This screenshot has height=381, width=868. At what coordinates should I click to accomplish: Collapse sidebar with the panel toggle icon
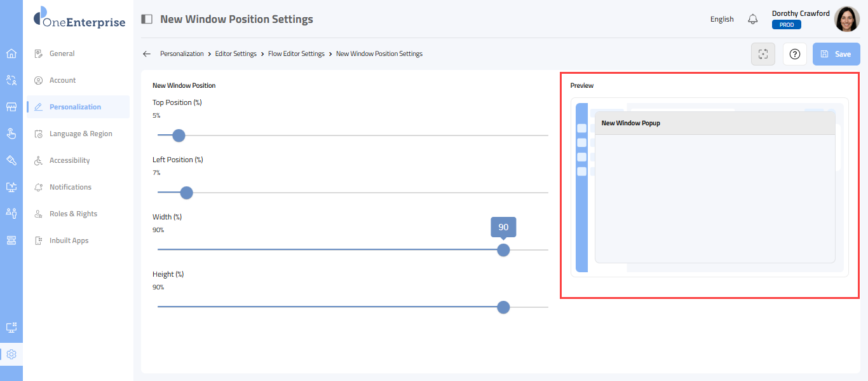pos(147,19)
